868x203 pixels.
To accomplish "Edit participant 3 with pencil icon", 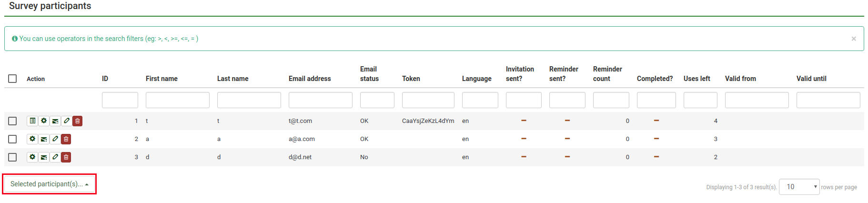I will pos(55,157).
